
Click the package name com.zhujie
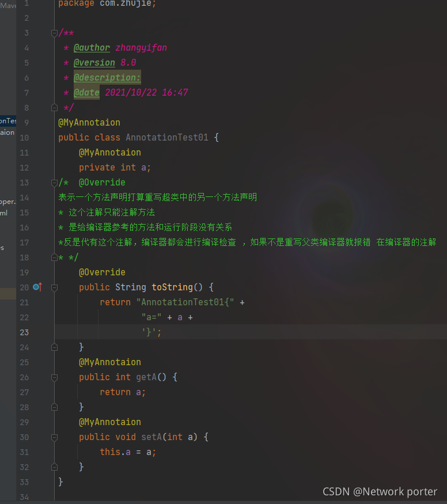pyautogui.click(x=126, y=3)
